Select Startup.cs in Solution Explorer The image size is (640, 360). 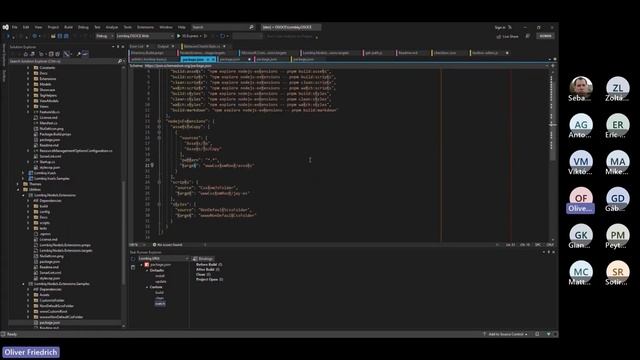pos(47,162)
